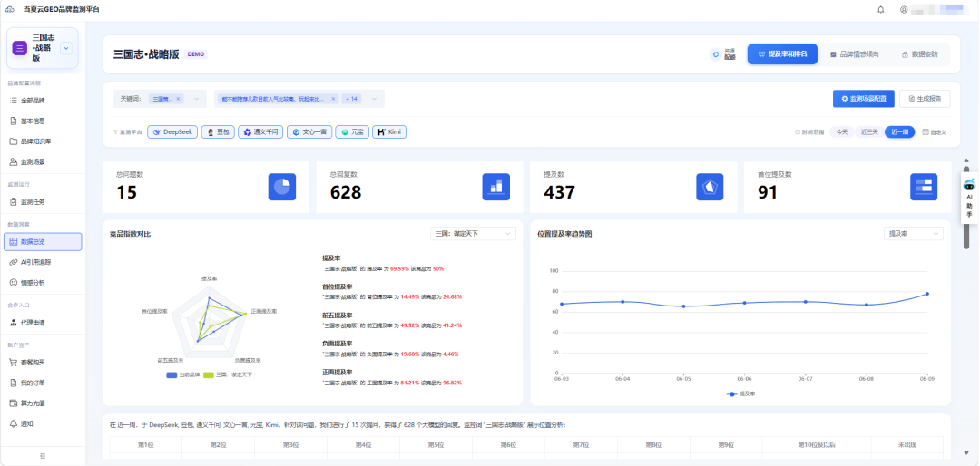Toggle the Kimi platform filter
Viewport: 980px width, 466px height.
tap(389, 131)
